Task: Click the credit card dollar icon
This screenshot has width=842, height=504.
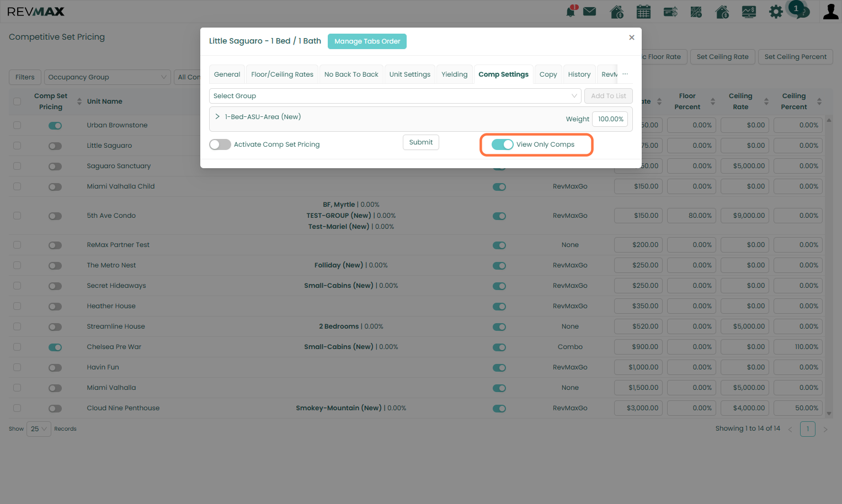Action: coord(670,12)
